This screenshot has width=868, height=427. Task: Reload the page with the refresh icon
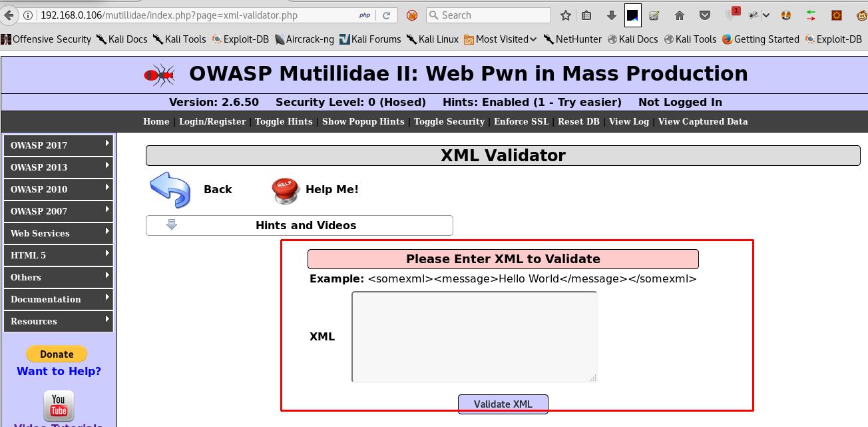[386, 15]
